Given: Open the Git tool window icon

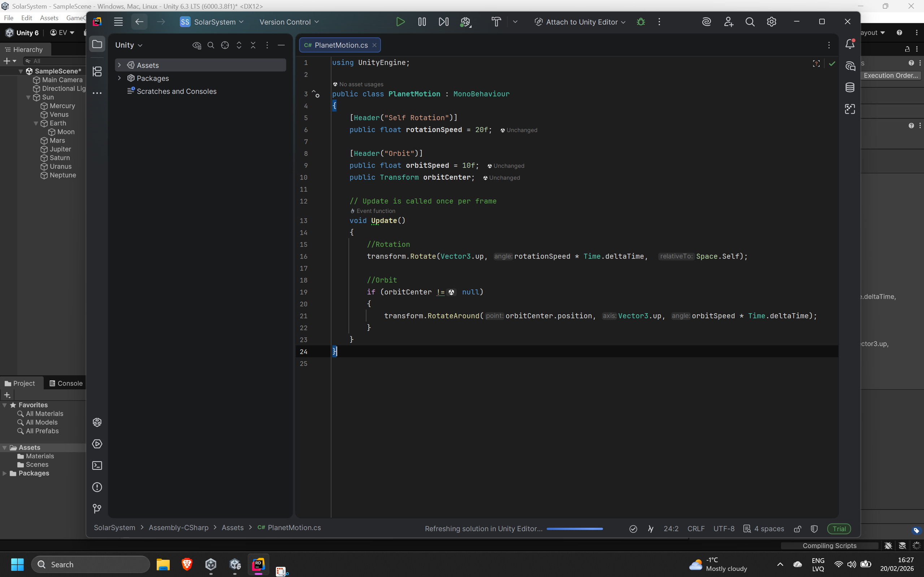Looking at the screenshot, I should click(97, 509).
